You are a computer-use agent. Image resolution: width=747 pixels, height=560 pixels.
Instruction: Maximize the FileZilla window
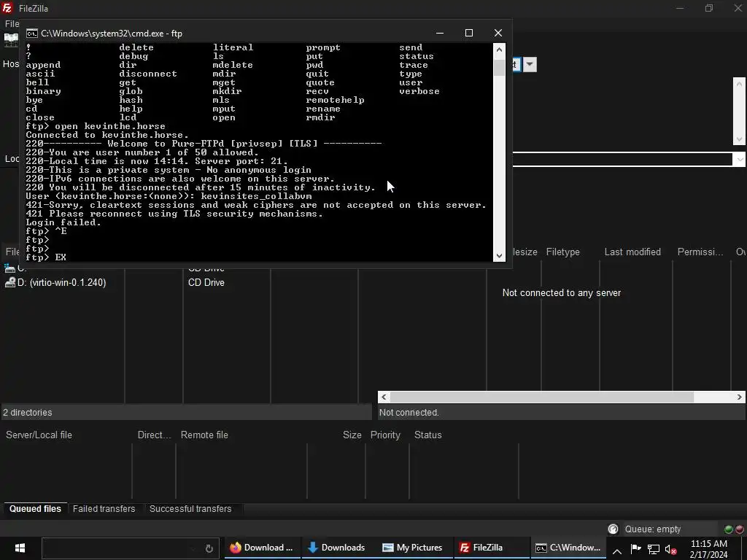point(709,8)
